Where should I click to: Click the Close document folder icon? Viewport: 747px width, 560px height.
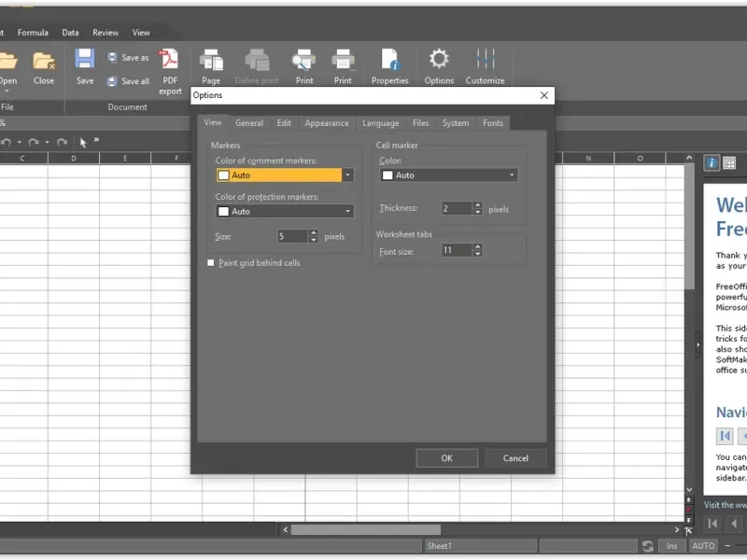pos(44,61)
